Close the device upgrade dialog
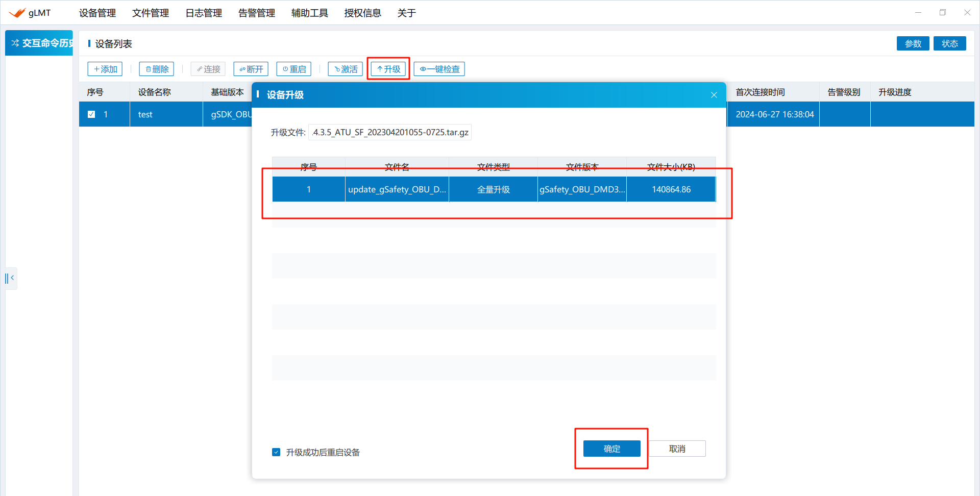This screenshot has width=980, height=496. pos(714,95)
